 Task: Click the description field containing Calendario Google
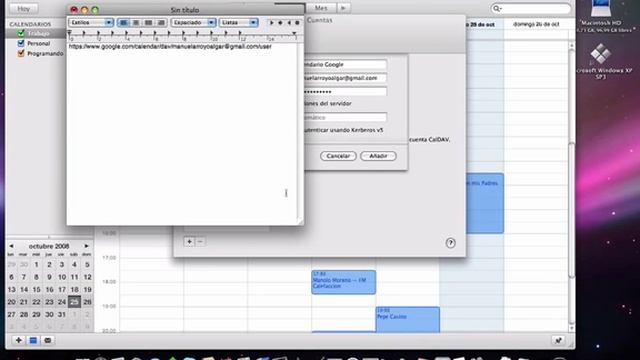[345, 64]
